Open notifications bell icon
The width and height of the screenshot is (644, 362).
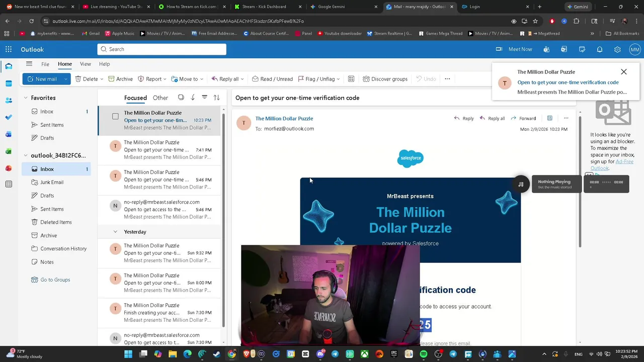tap(600, 49)
